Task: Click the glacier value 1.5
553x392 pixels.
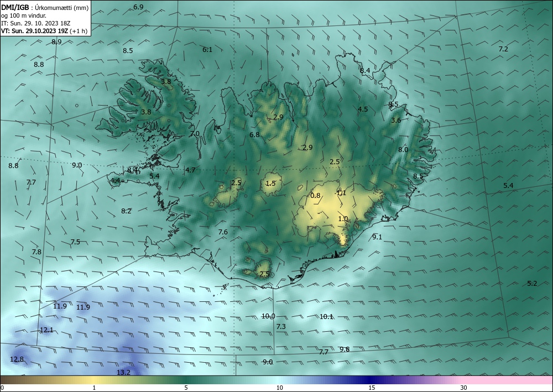Action: pos(270,184)
